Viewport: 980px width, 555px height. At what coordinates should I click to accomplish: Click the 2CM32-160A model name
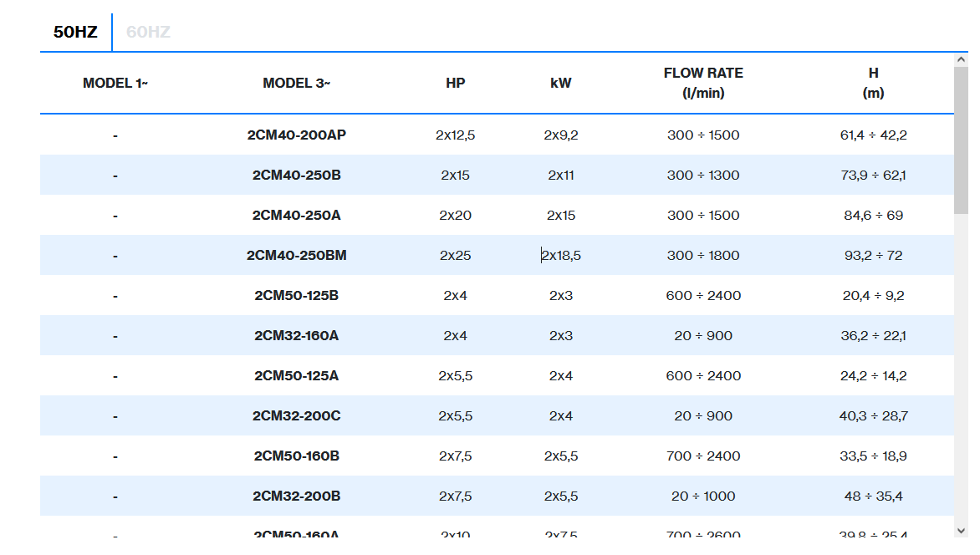coord(296,336)
